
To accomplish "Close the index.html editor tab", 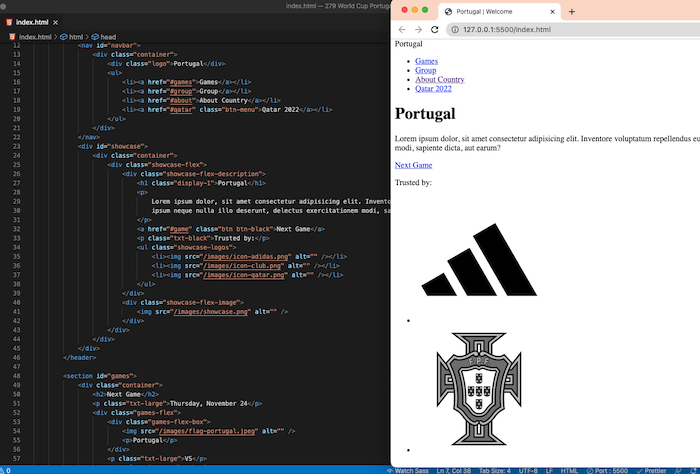I will tap(55, 22).
